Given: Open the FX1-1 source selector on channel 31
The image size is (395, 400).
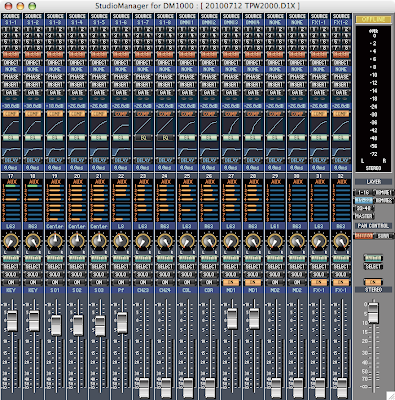Looking at the screenshot, I should [x=319, y=22].
